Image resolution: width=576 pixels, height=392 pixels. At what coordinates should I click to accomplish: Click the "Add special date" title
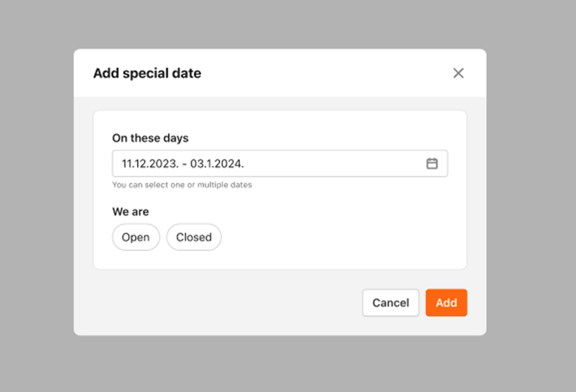tap(147, 73)
